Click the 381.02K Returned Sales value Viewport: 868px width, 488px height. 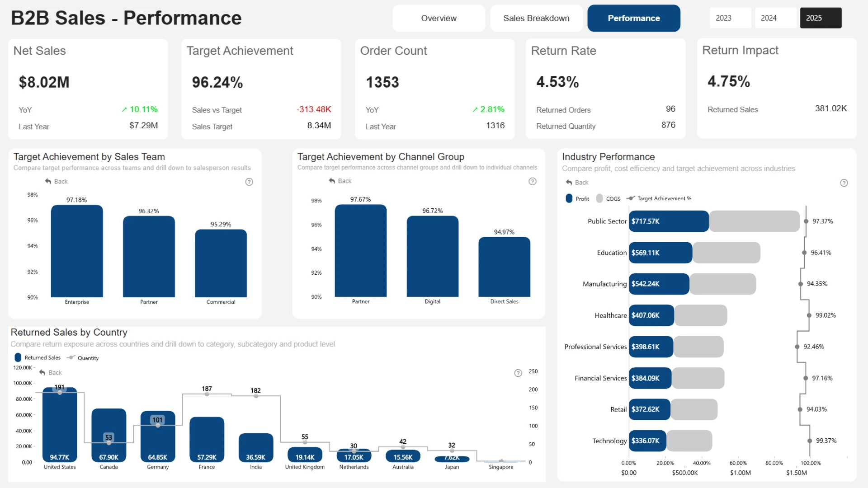[x=831, y=108]
